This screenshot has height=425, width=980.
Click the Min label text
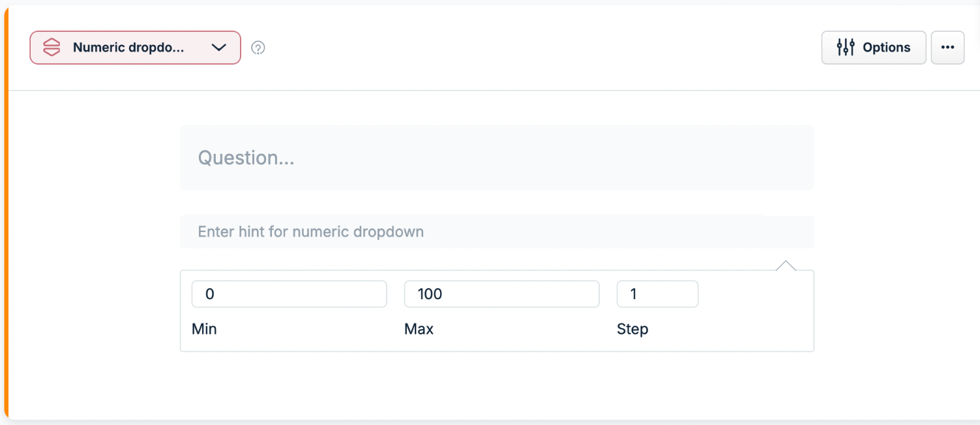pos(204,329)
